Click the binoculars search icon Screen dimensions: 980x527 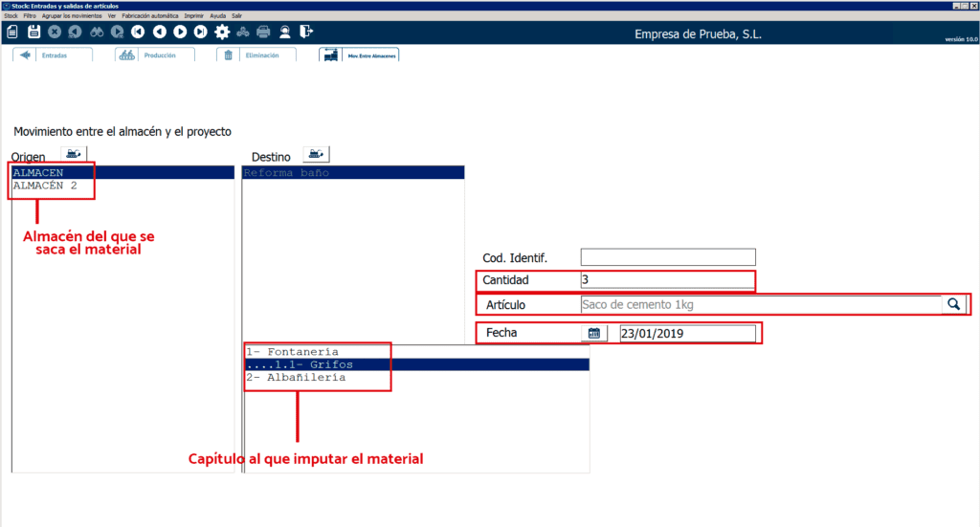click(97, 32)
